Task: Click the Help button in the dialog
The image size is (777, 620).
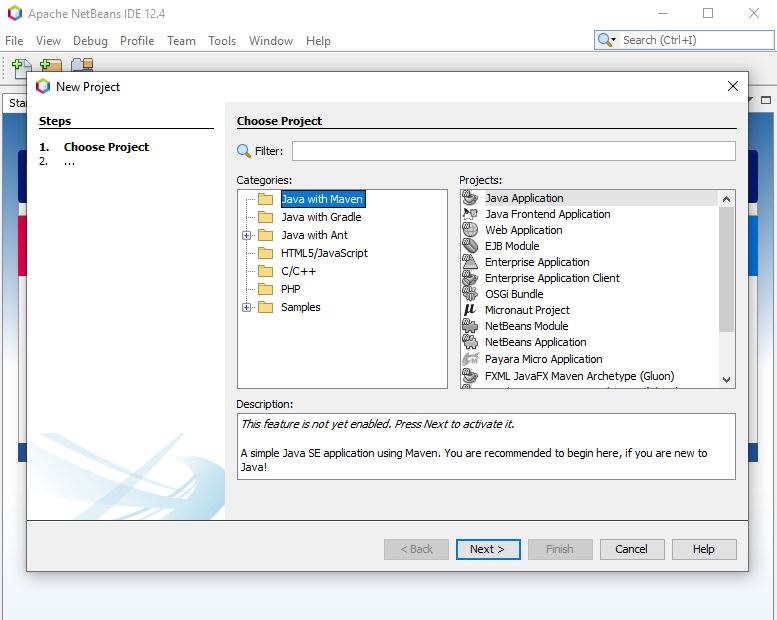Action: [x=704, y=549]
